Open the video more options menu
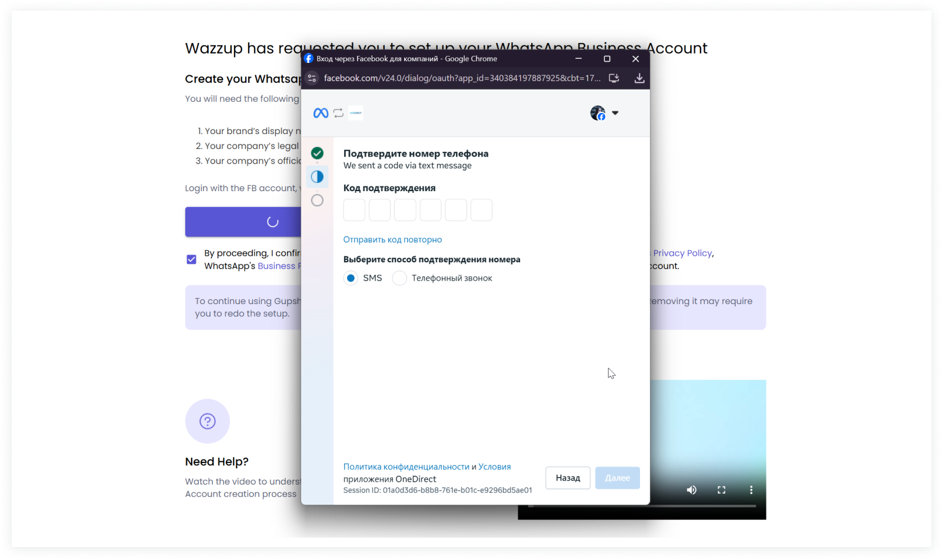 pos(751,490)
